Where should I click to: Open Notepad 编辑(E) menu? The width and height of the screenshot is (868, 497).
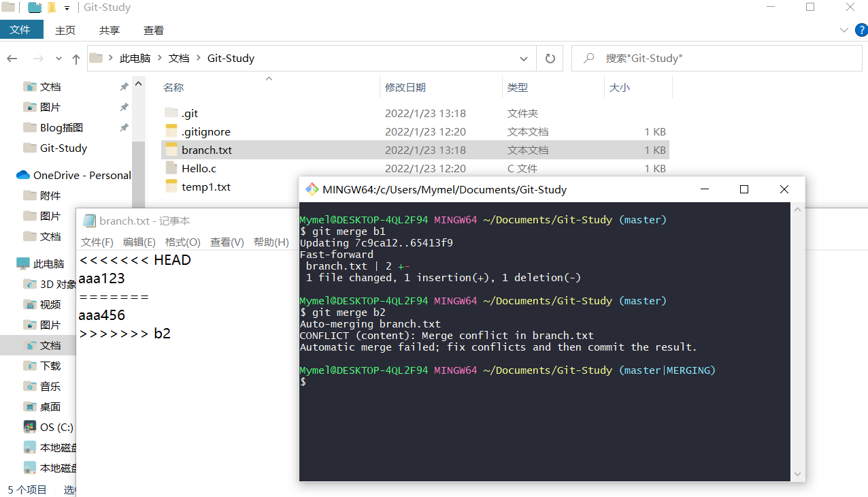click(x=139, y=242)
